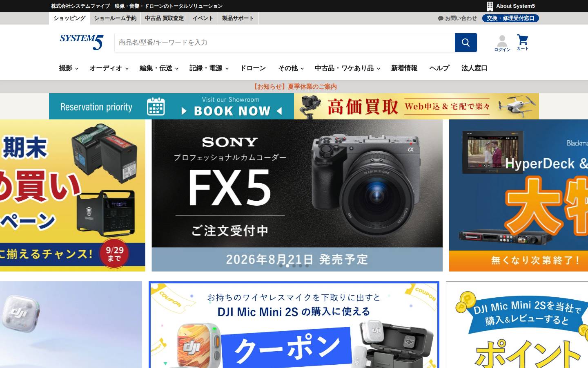This screenshot has width=588, height=368.
Task: Click the BOOK NOW showroom banner
Action: point(171,106)
